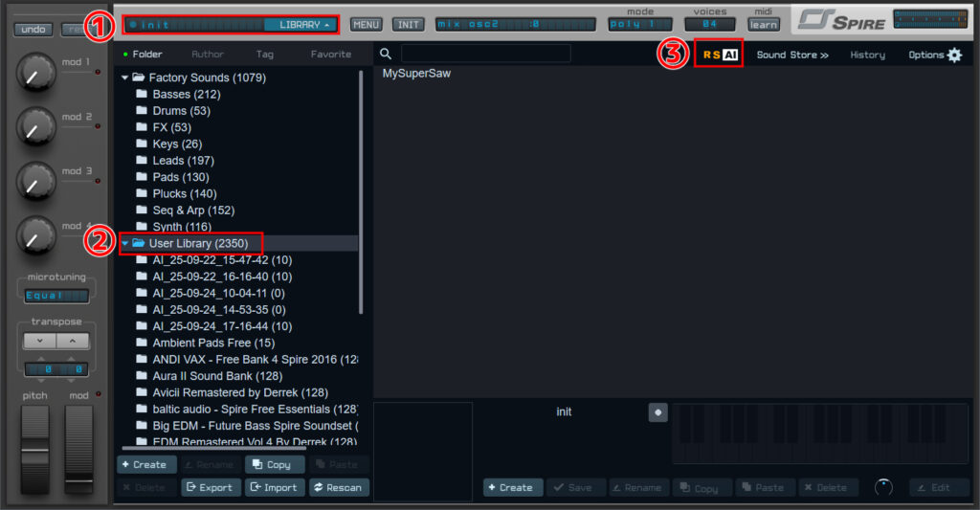This screenshot has width=980, height=510.
Task: Click the round preview dot beside init
Action: (657, 412)
